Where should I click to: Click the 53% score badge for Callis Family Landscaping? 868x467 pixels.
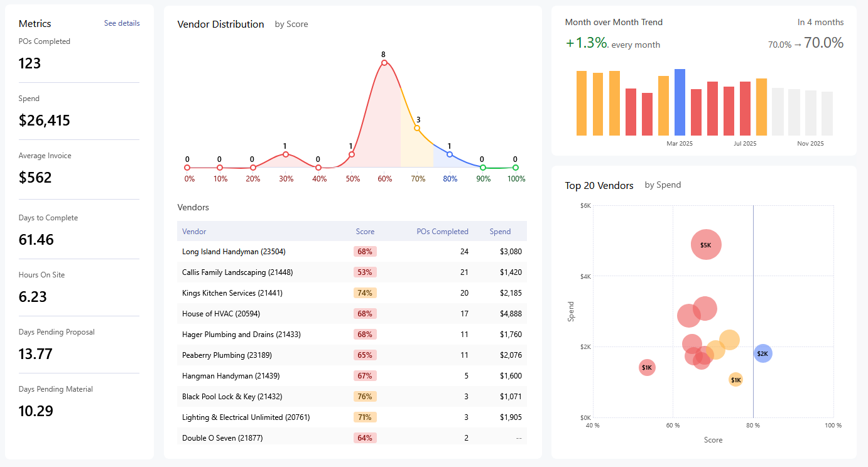click(x=365, y=272)
